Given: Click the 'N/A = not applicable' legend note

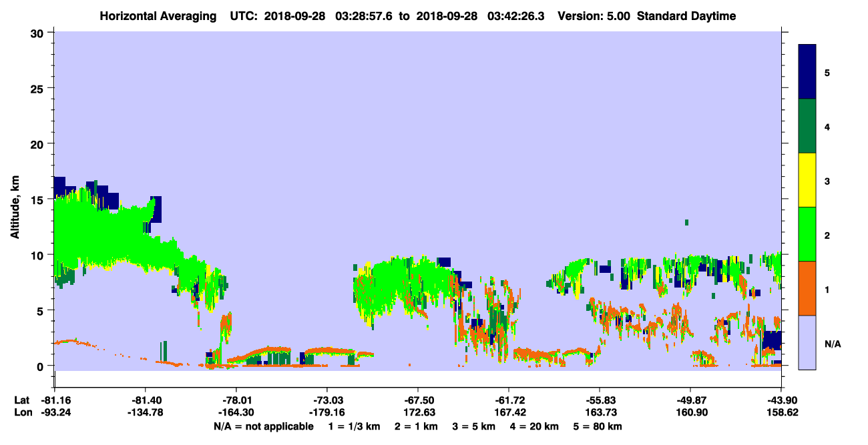Looking at the screenshot, I should 263,426.
